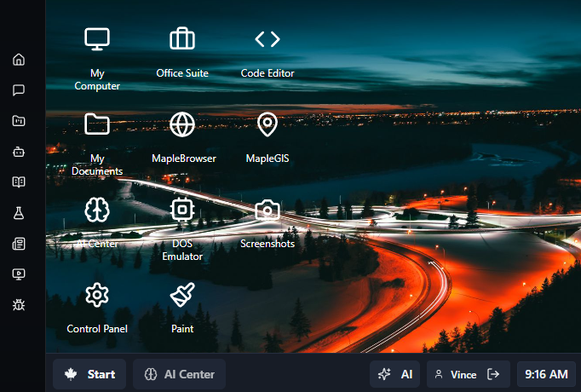Screen dimensions: 581x392
Task: Open the My Computer desktop icon
Action: (97, 39)
